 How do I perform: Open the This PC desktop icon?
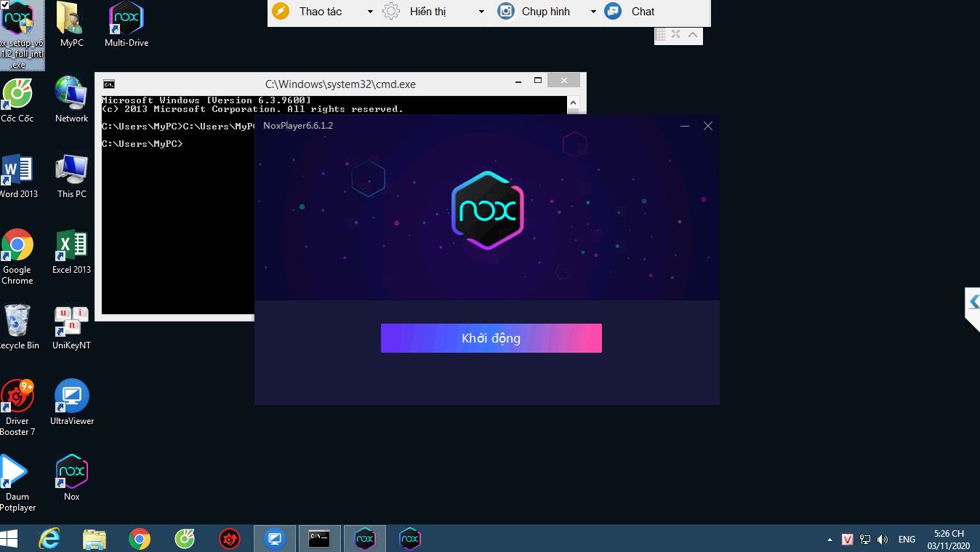tap(71, 175)
